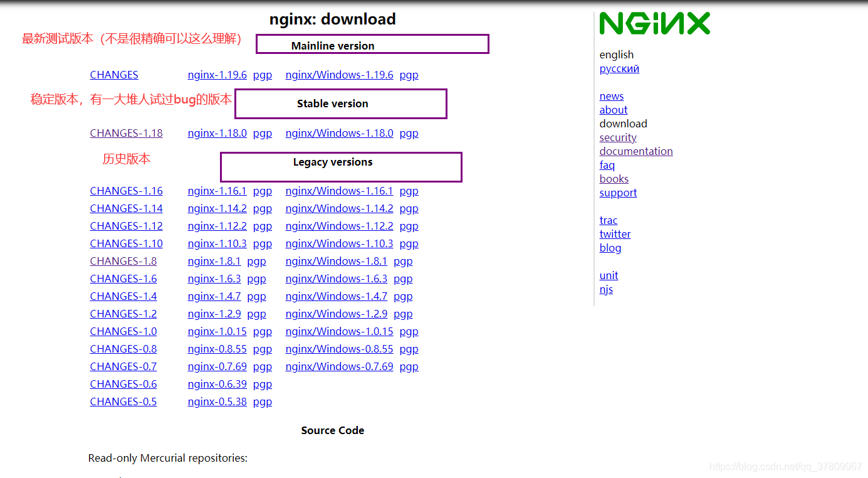Download nginx-1.18.0 stable source
The width and height of the screenshot is (868, 478).
tap(217, 133)
